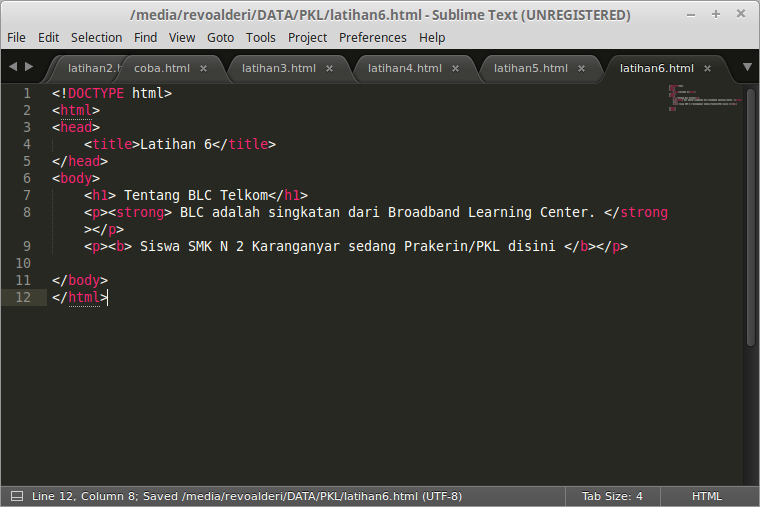The height and width of the screenshot is (507, 760).
Task: Open the tab list dropdown arrow
Action: tap(747, 67)
